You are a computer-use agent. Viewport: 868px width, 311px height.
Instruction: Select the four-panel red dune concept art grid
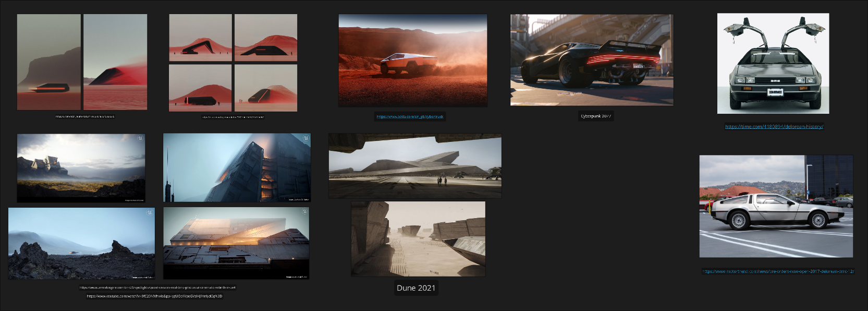click(233, 63)
